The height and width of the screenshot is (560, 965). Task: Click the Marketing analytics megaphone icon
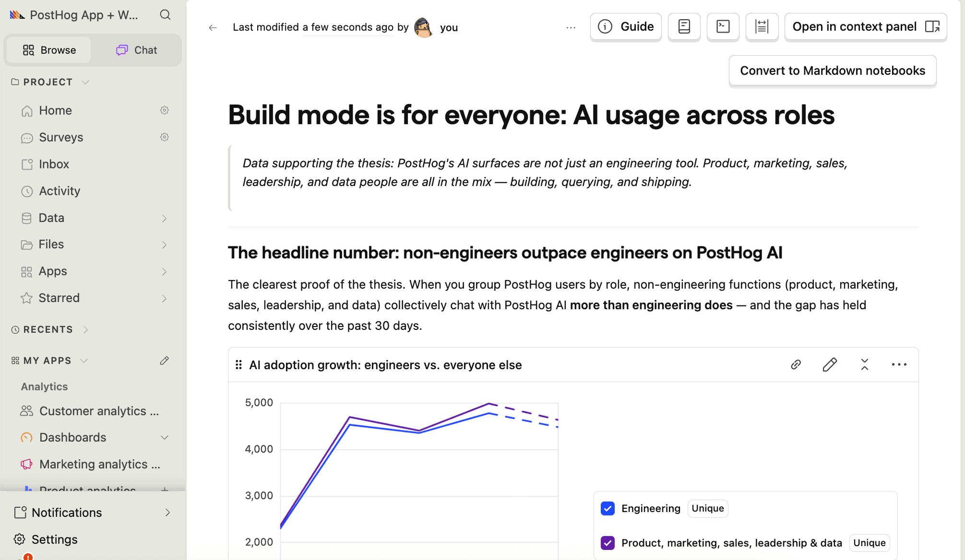pos(27,464)
